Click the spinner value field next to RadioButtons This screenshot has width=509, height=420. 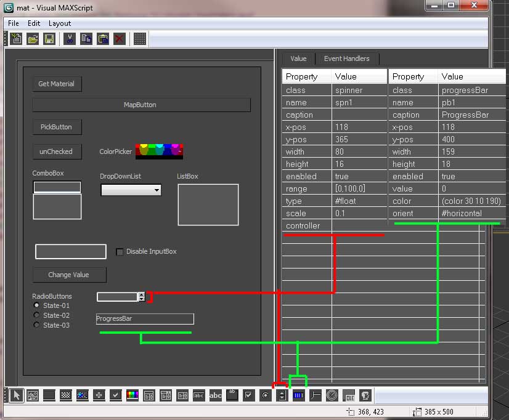click(x=117, y=297)
